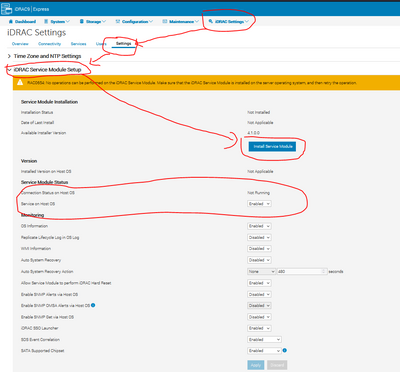Click the yellow warning triangle icon
This screenshot has width=400, height=372.
pyautogui.click(x=20, y=82)
